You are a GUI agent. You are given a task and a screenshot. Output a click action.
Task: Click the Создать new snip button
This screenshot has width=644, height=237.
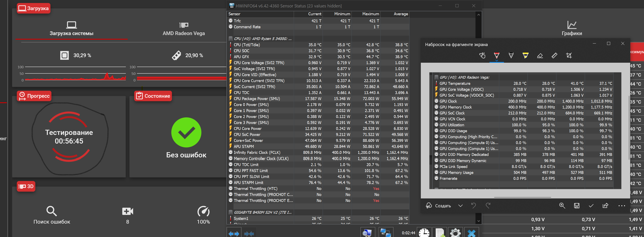[439, 205]
